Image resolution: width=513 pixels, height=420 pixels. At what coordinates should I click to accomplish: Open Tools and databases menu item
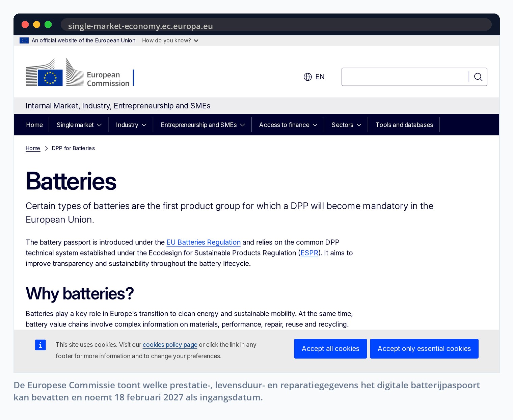(x=404, y=125)
